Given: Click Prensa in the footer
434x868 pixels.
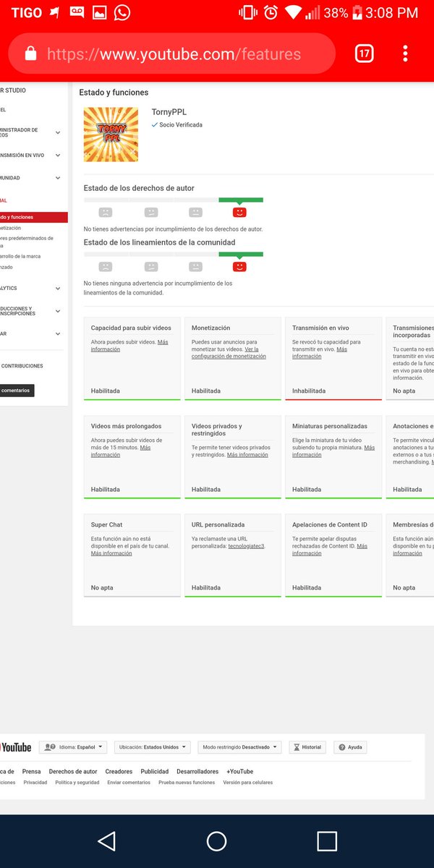Looking at the screenshot, I should pyautogui.click(x=31, y=772).
